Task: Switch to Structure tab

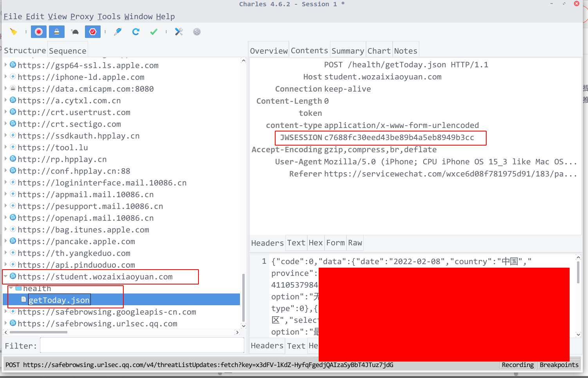Action: (25, 50)
